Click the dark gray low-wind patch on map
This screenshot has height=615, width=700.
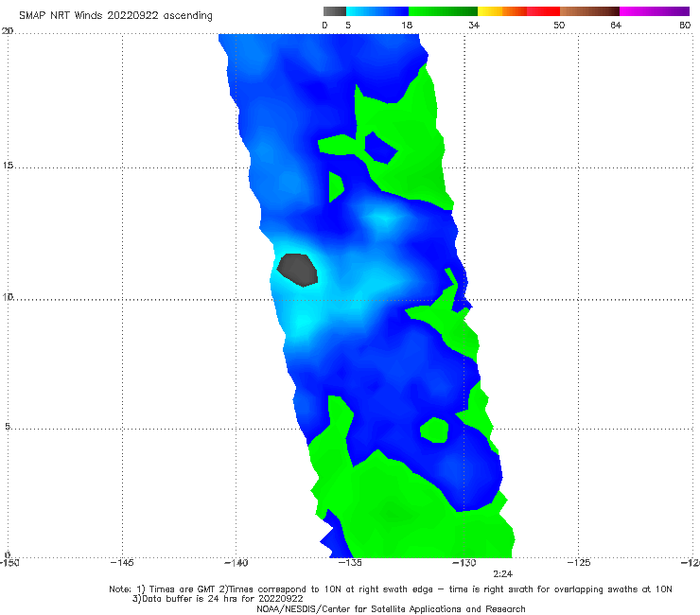pos(297,270)
